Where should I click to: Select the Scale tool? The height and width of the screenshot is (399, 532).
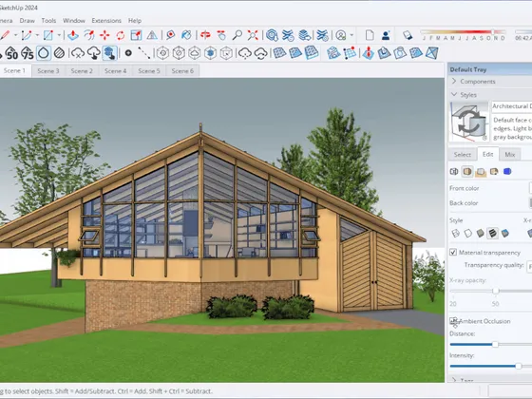(x=136, y=35)
